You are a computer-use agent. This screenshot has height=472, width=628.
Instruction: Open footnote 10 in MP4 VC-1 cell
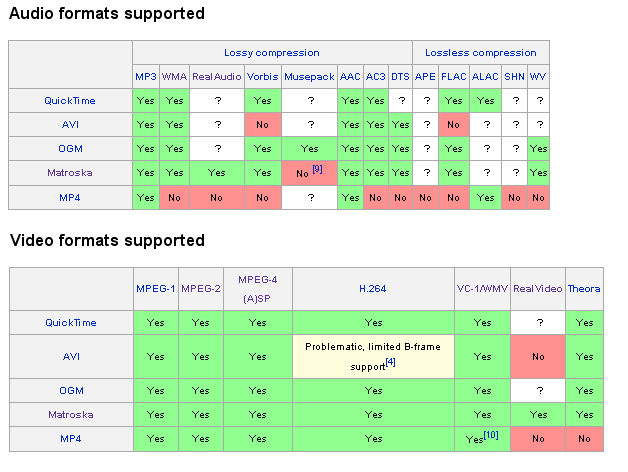pos(491,435)
